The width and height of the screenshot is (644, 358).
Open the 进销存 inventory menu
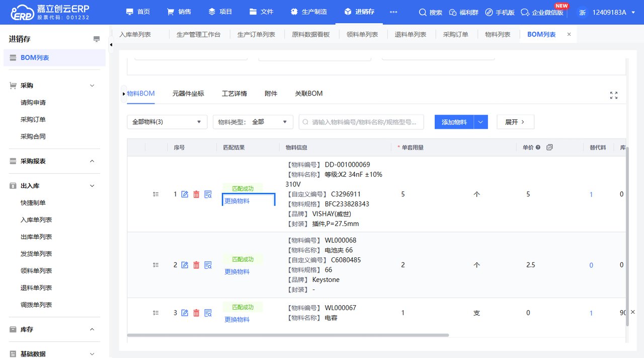(x=359, y=12)
